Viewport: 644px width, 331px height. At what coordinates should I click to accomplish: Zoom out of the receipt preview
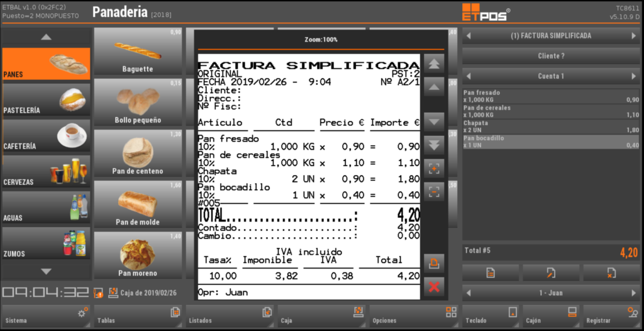tap(434, 191)
